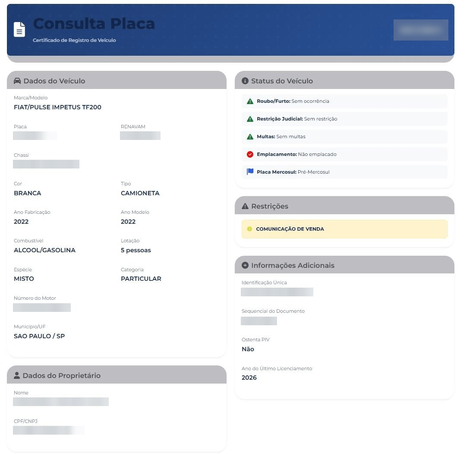476x454 pixels.
Task: Select the CAMIONETA type value
Action: point(140,193)
